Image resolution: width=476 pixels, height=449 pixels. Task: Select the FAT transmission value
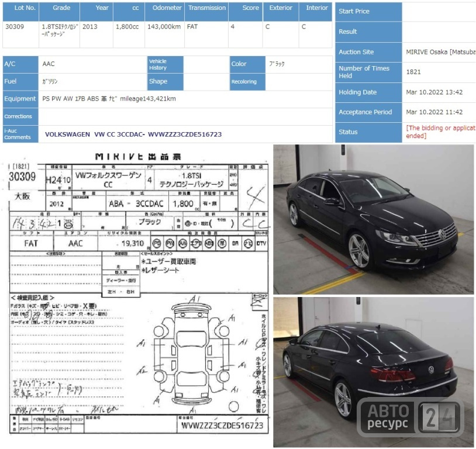tap(192, 27)
